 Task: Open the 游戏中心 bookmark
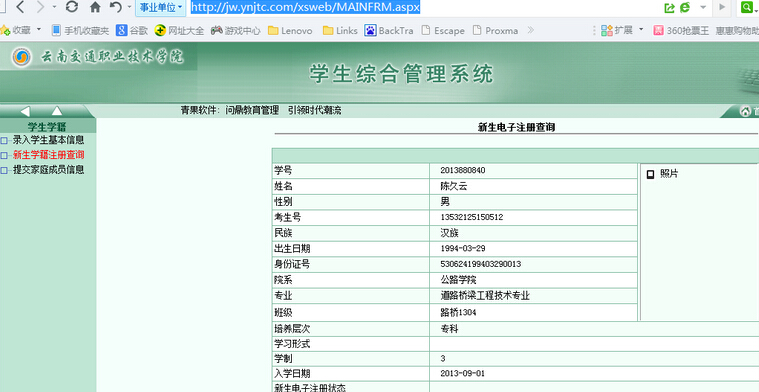(x=236, y=30)
